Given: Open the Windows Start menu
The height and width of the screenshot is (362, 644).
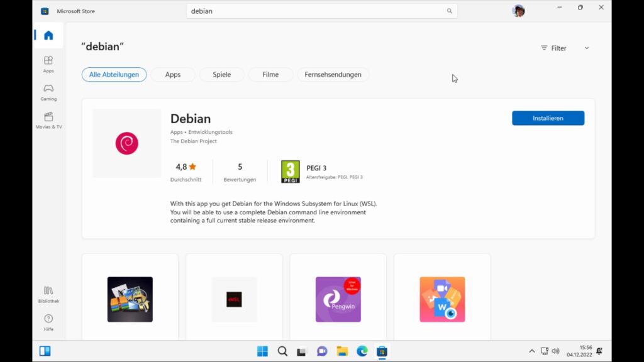Looking at the screenshot, I should click(x=262, y=351).
